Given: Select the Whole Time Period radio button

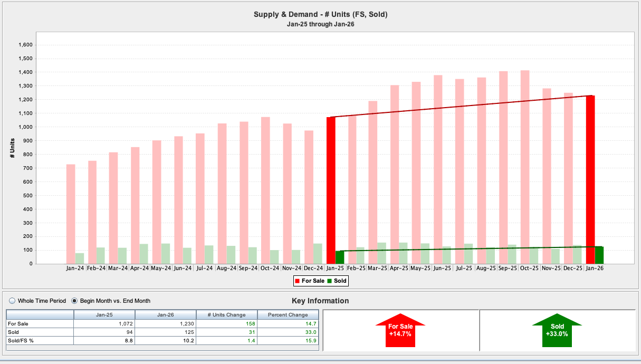Looking at the screenshot, I should (x=12, y=301).
